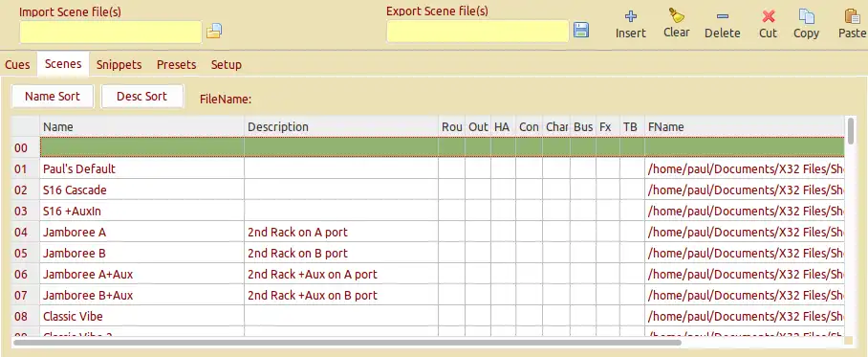868x357 pixels.
Task: Click the save disk icon for Export Scene
Action: click(x=581, y=30)
